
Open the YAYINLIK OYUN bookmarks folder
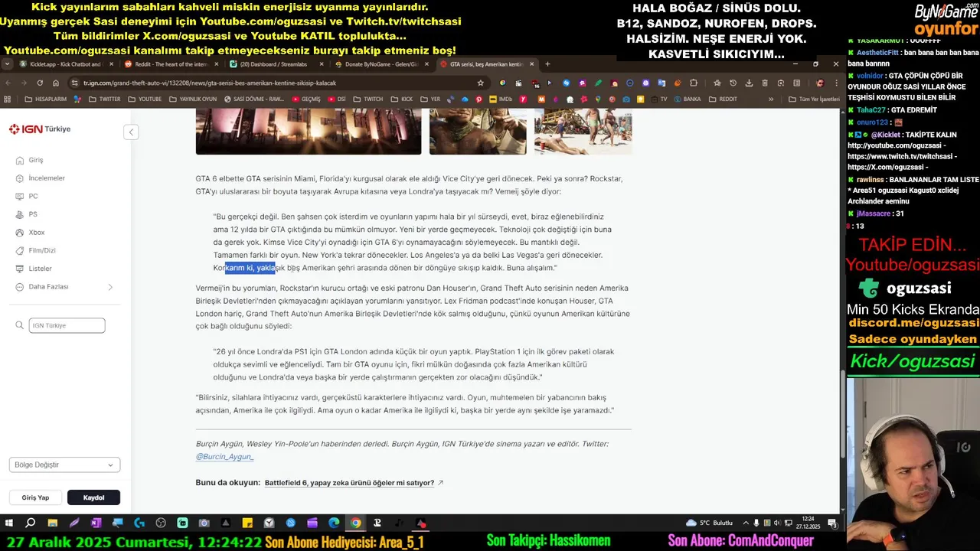[193, 99]
